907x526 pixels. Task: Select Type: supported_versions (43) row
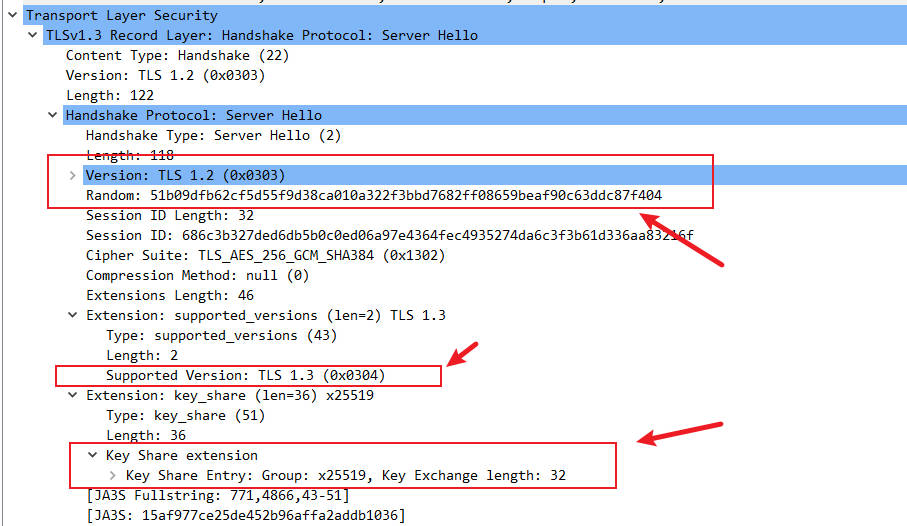click(x=222, y=336)
